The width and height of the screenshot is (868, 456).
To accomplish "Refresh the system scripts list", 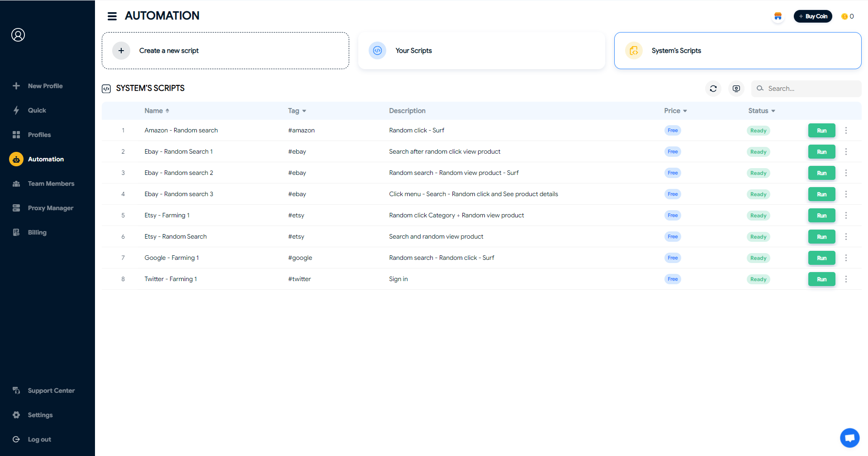I will 713,89.
